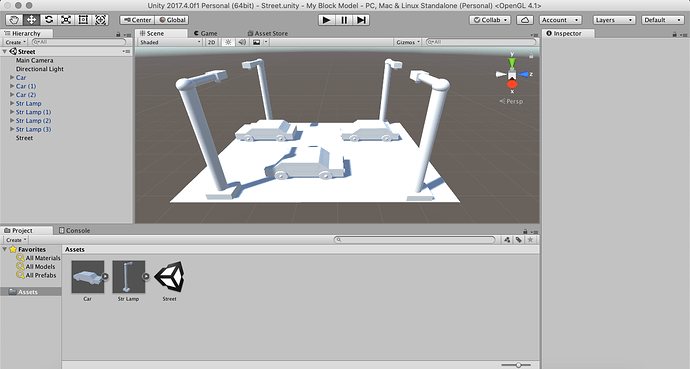Image resolution: width=690 pixels, height=369 pixels.
Task: Select the Rotate tool
Action: 48,20
